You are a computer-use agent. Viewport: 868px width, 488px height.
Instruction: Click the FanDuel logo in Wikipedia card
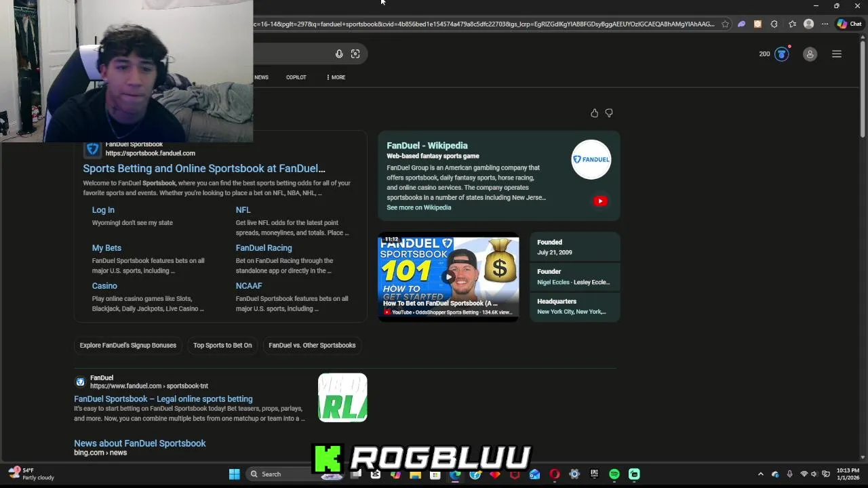[591, 159]
